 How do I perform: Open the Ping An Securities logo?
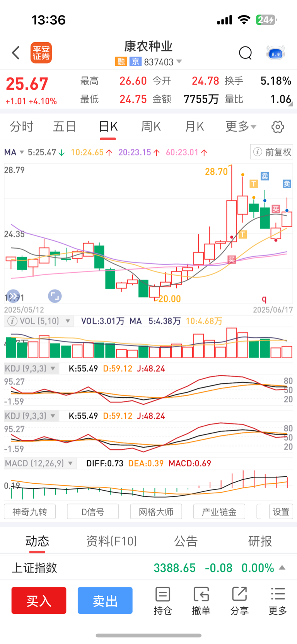(x=41, y=53)
